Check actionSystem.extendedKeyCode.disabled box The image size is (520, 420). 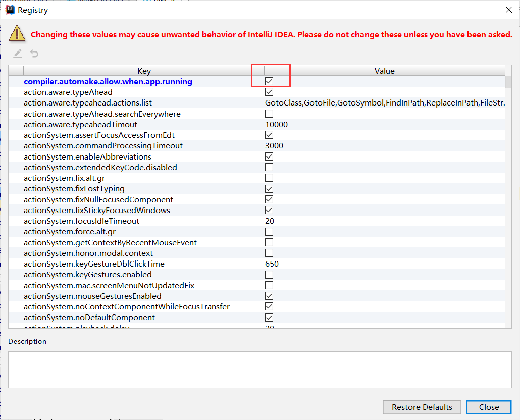(269, 167)
